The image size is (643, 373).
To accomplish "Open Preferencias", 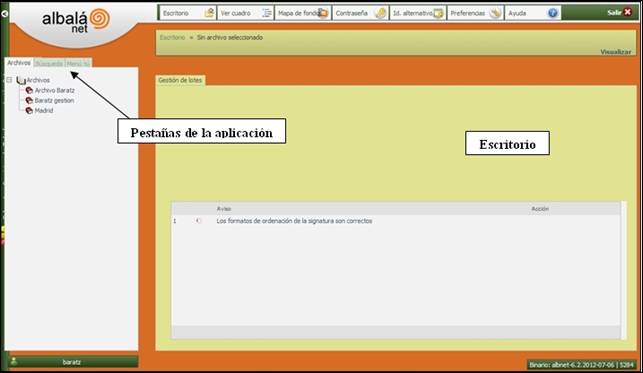I will (475, 13).
